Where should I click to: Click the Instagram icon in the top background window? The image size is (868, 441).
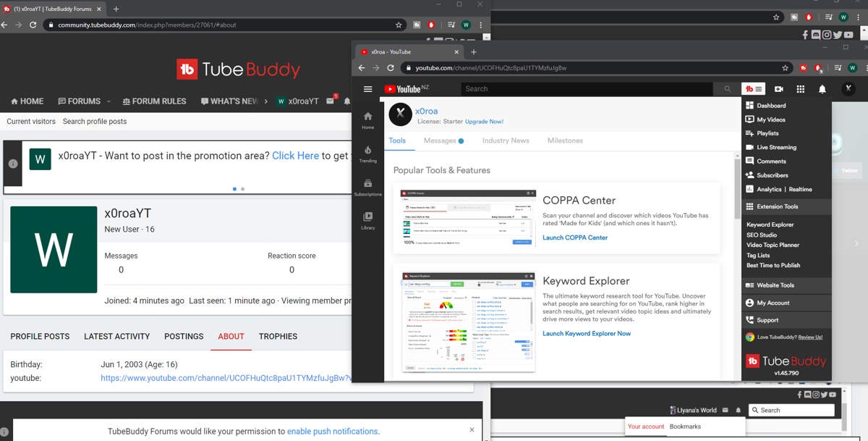827,34
